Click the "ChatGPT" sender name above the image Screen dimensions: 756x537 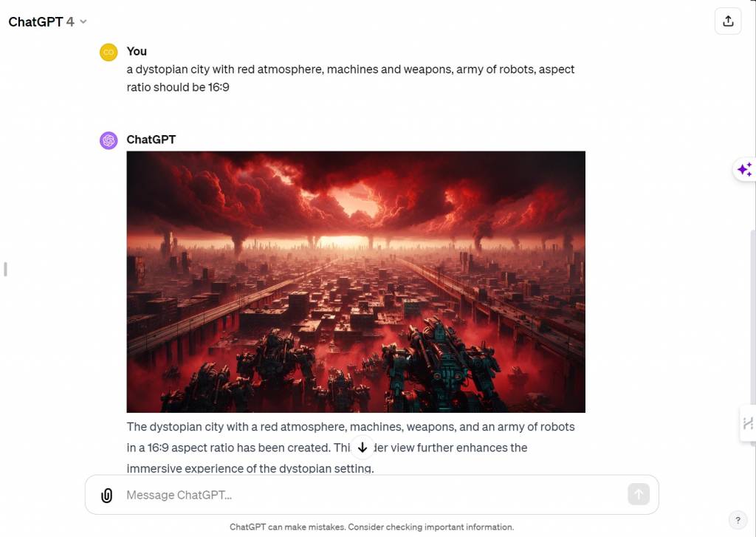pos(151,140)
